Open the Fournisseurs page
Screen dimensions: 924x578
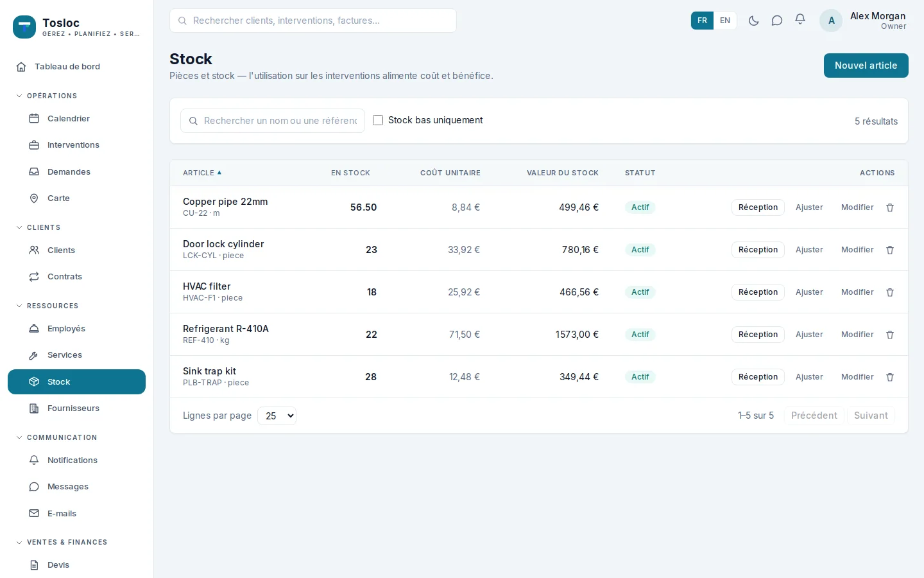tap(76, 408)
